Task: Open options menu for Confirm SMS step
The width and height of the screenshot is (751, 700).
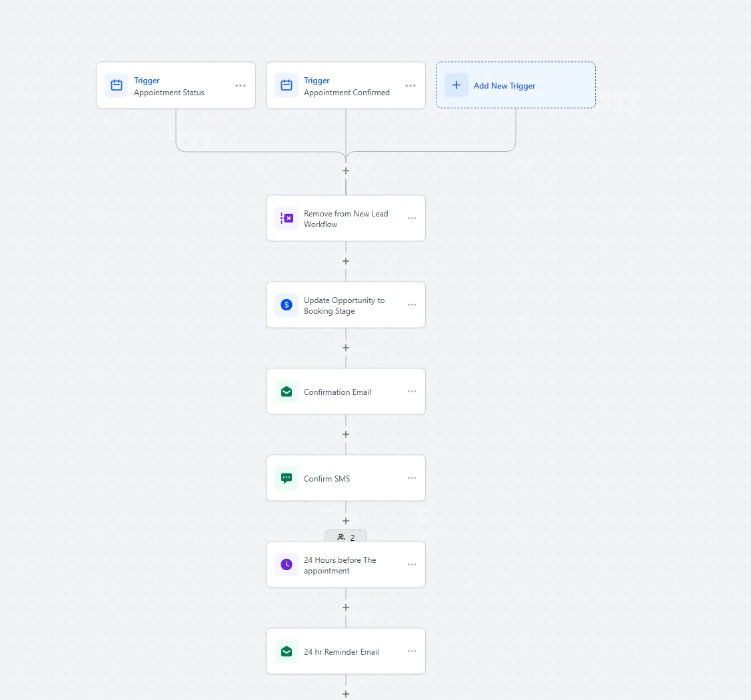Action: click(412, 478)
